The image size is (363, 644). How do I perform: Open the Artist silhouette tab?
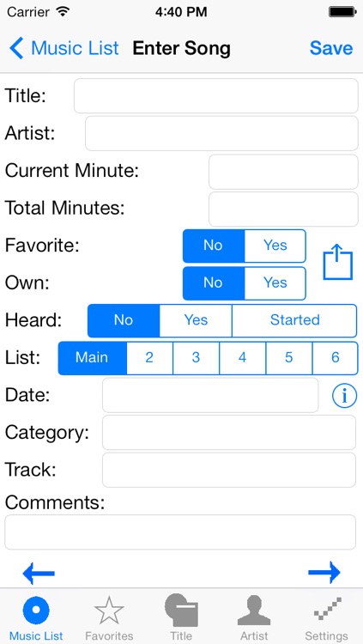tap(254, 618)
